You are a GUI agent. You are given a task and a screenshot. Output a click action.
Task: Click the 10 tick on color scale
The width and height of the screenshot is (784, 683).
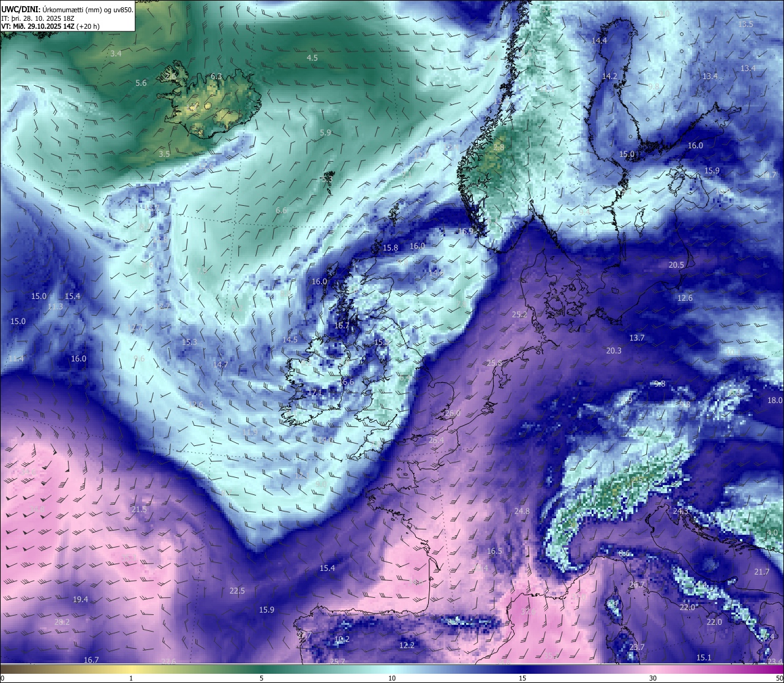tap(392, 678)
